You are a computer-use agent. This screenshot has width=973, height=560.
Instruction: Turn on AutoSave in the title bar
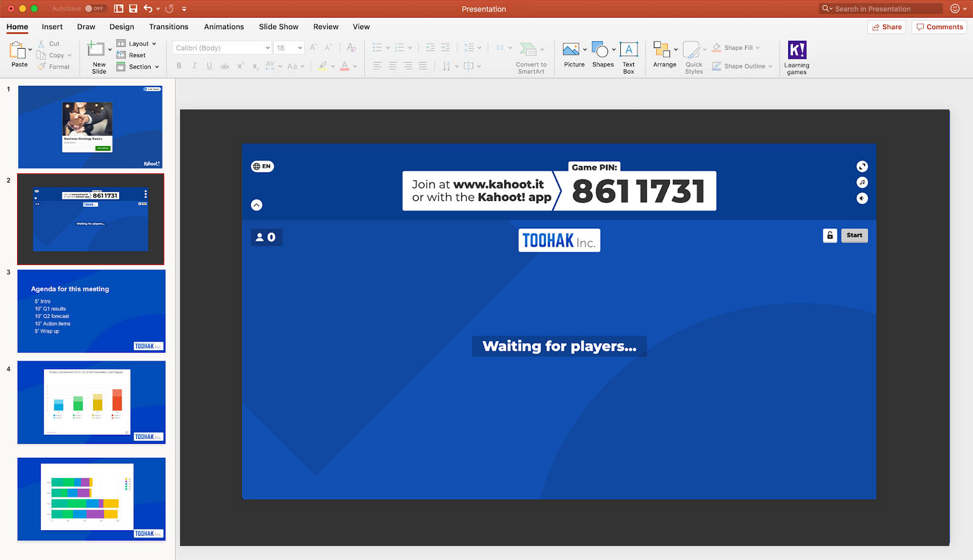94,9
